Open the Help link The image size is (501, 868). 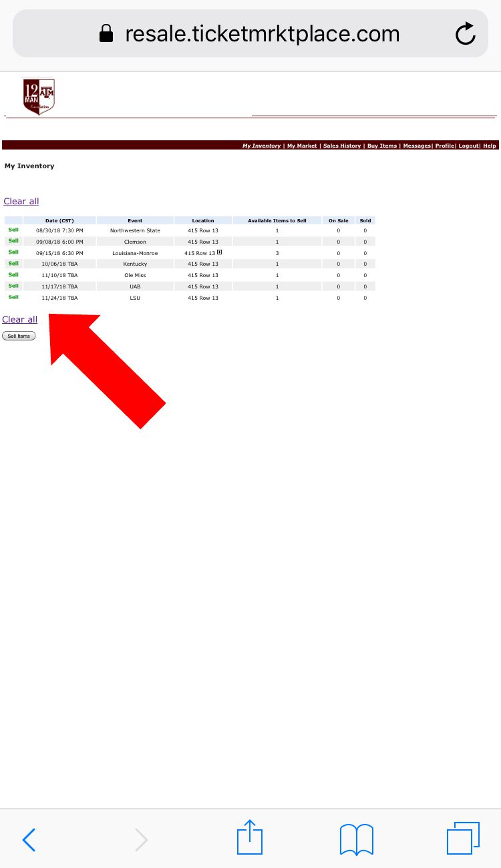coord(490,146)
